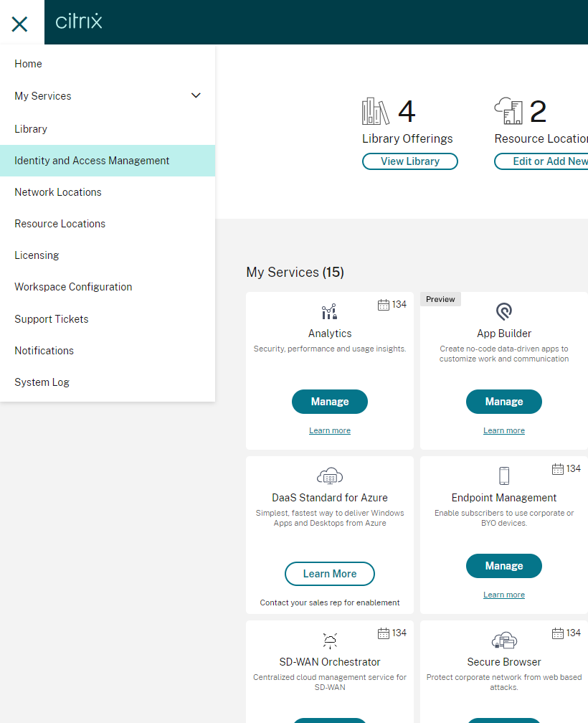Click the Resource Locations cloud icon
Viewport: 588px width, 723px height.
click(x=508, y=112)
